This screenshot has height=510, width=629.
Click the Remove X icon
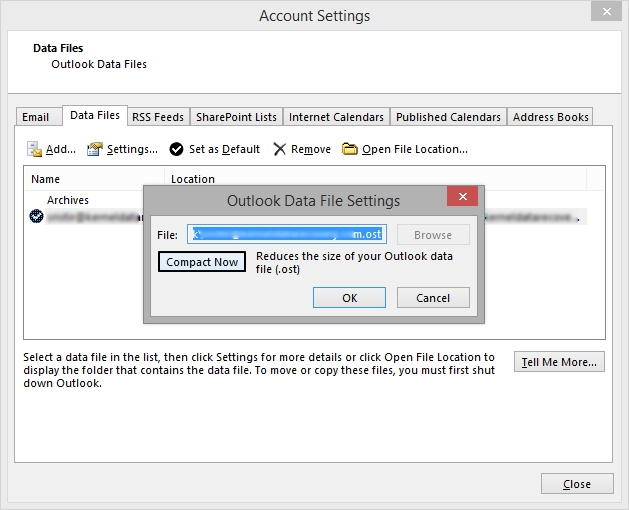pos(279,149)
